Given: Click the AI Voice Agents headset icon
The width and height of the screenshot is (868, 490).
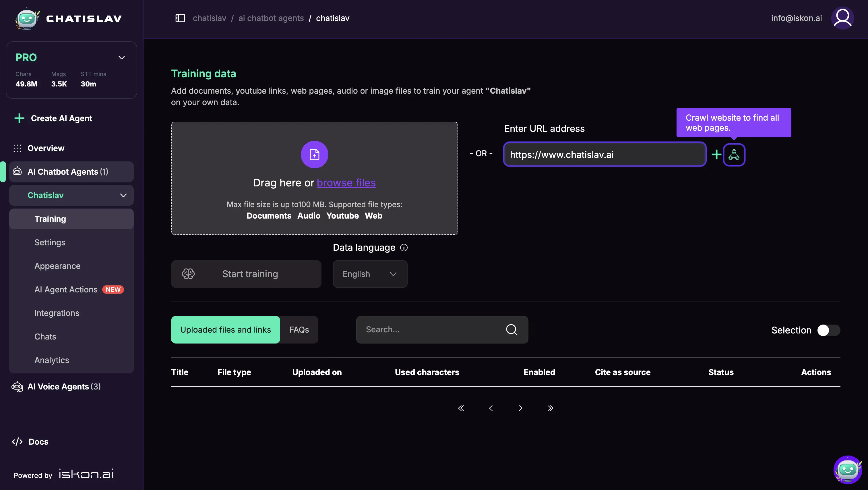Looking at the screenshot, I should coord(17,387).
